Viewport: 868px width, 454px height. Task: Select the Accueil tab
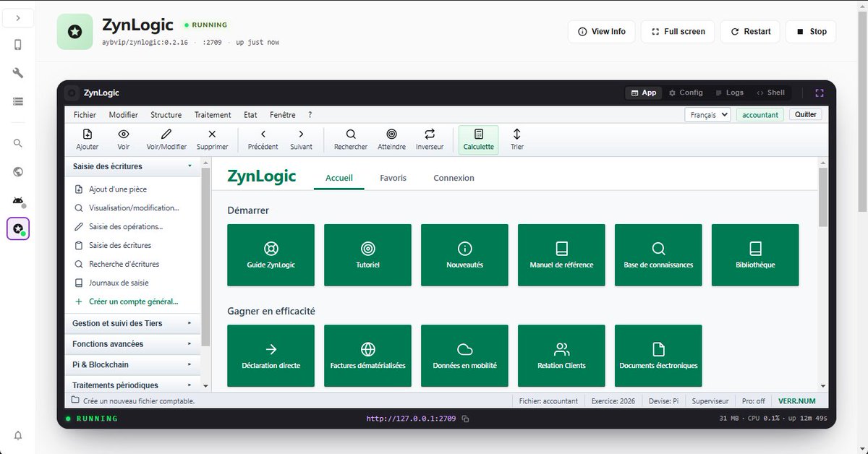[x=339, y=178]
